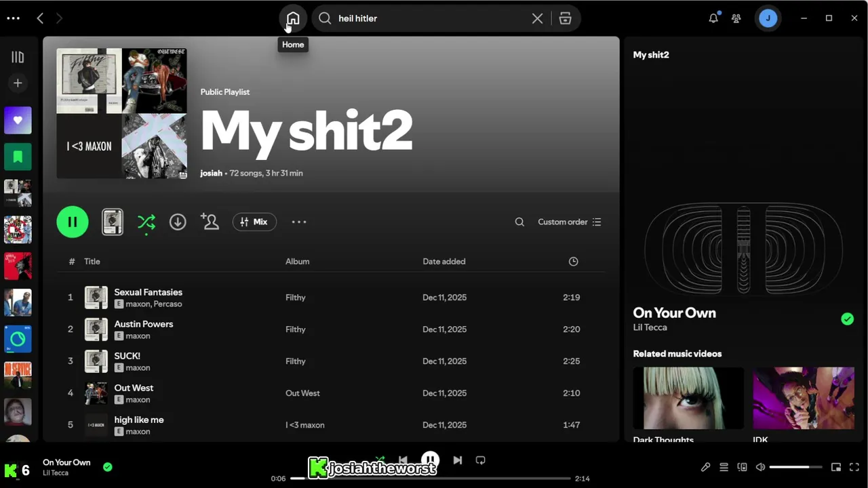Open the Filthy album link on track 2
This screenshot has height=488, width=868.
click(296, 329)
